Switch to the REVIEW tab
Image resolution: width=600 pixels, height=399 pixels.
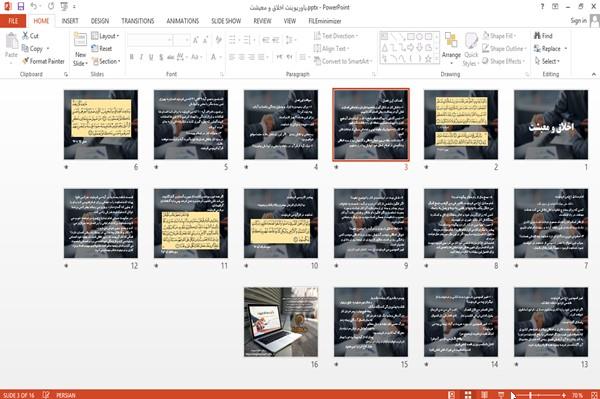coord(262,21)
